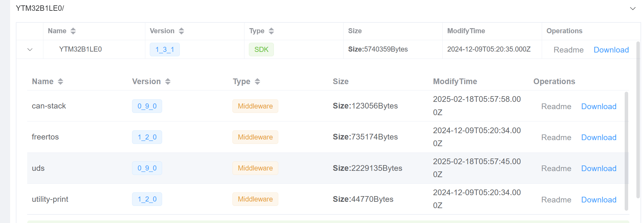
Task: Click uds version tag 0_9_0
Action: 147,168
